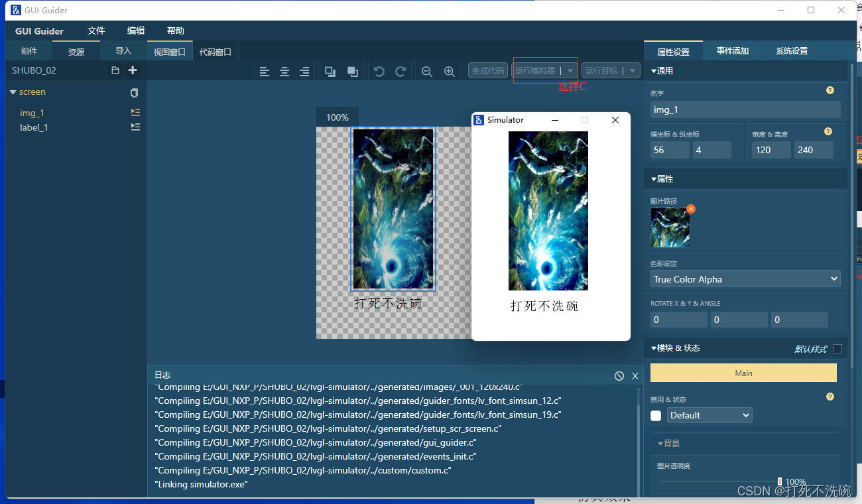862x504 pixels.
Task: Click the 生成代码 button
Action: point(488,71)
